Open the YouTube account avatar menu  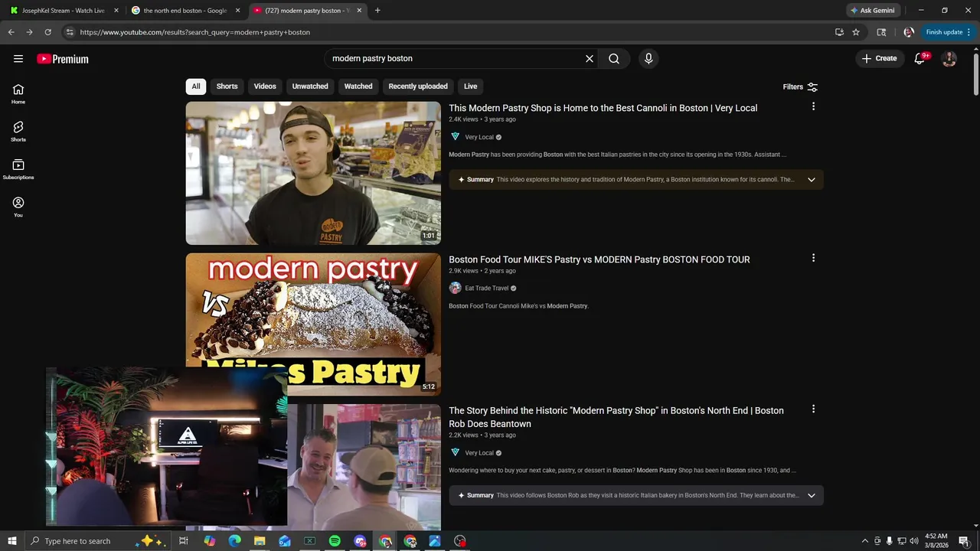949,59
